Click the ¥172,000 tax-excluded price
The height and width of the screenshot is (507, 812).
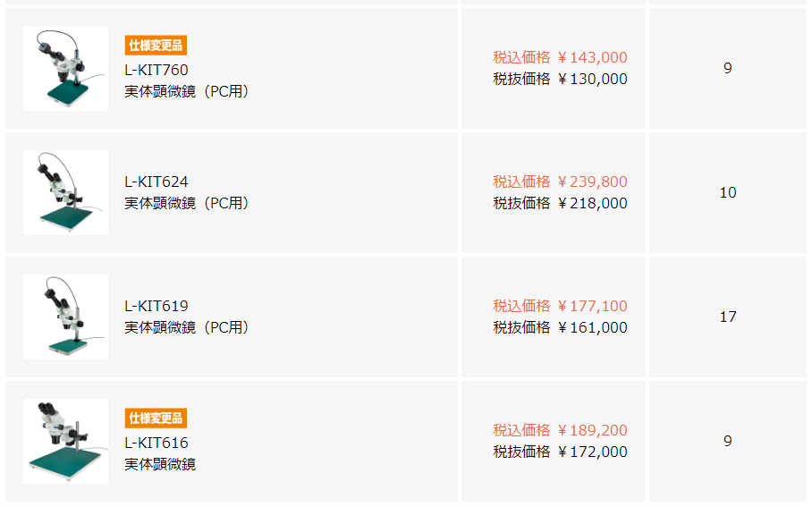592,452
